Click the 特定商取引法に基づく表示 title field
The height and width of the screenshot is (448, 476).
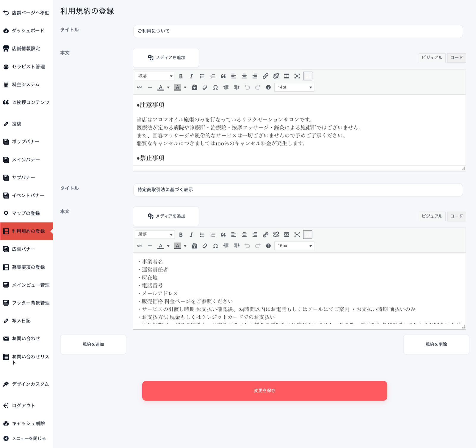(x=298, y=190)
